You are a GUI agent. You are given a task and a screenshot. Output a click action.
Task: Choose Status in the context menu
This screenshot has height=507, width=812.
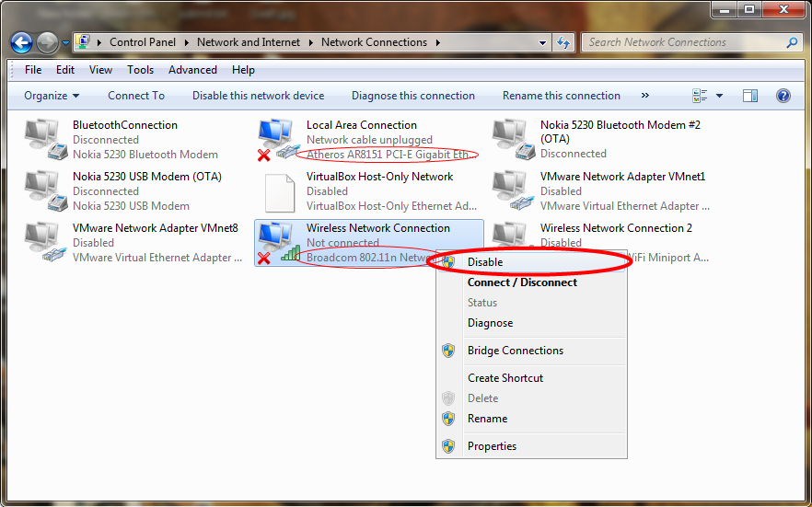531,303
